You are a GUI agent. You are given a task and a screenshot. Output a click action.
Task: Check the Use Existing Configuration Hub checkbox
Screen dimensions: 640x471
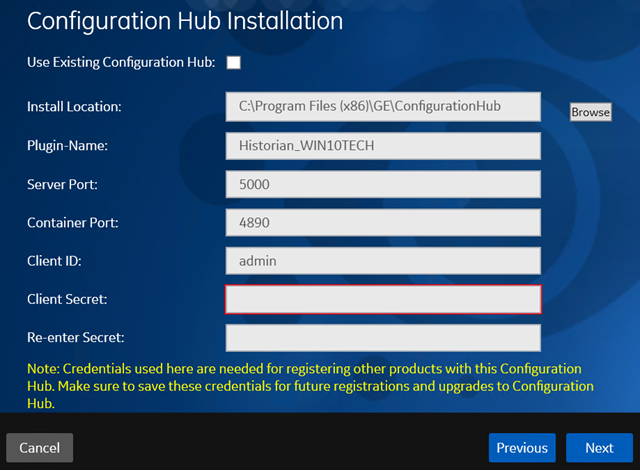coord(233,62)
